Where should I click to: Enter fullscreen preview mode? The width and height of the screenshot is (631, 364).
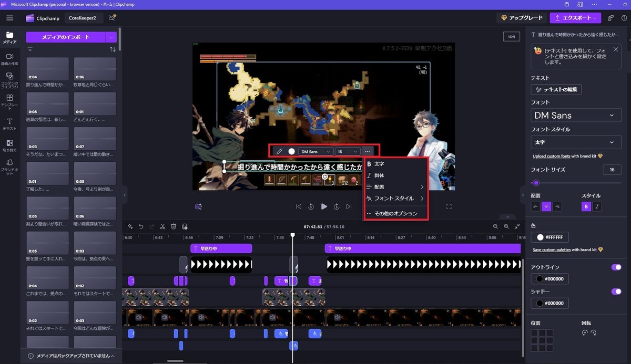pos(449,207)
